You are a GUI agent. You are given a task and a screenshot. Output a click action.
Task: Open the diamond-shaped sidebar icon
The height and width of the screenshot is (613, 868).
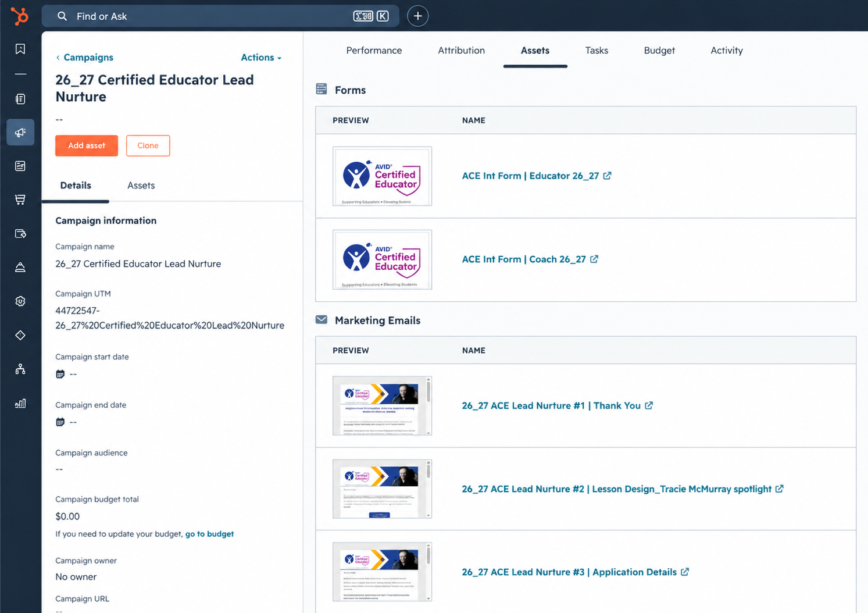coord(20,335)
